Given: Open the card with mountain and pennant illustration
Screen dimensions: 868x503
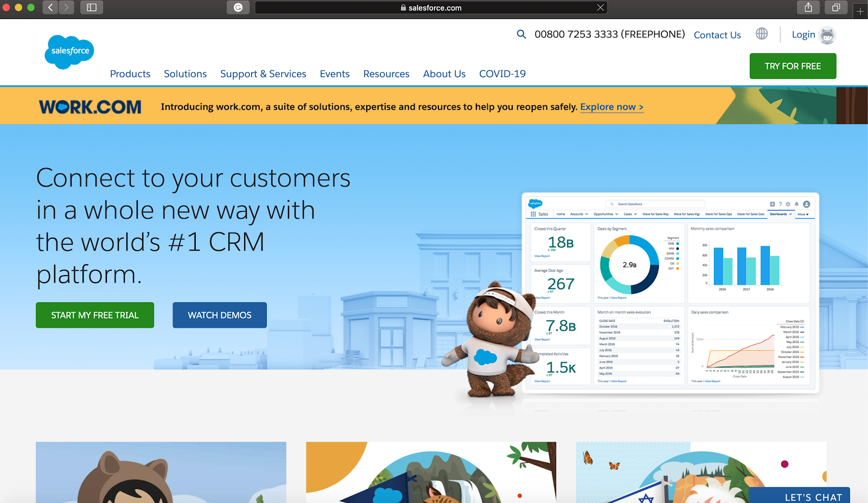Looking at the screenshot, I should (x=431, y=472).
